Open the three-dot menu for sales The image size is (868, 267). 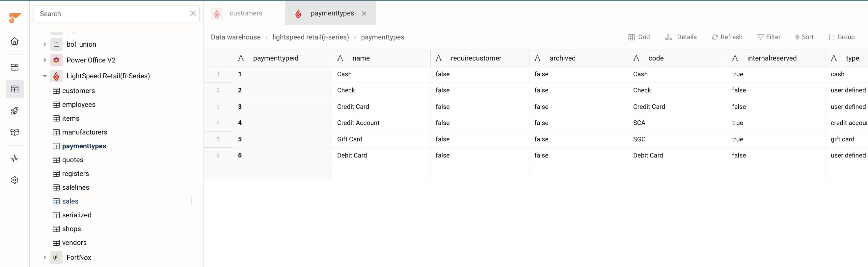[191, 201]
